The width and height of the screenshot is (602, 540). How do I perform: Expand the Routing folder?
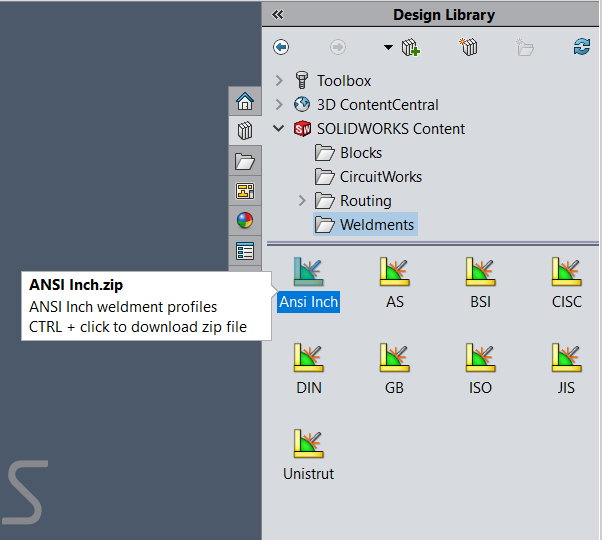302,200
